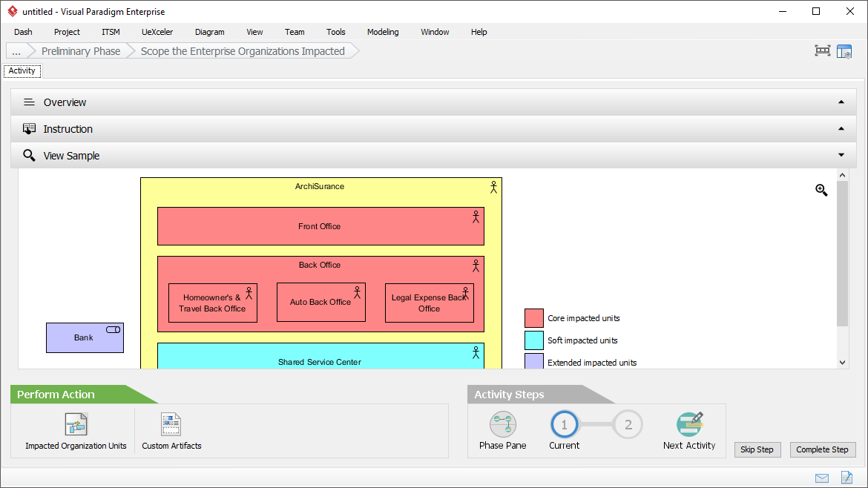This screenshot has width=868, height=488.
Task: Click the View Sample search icon
Action: [29, 156]
